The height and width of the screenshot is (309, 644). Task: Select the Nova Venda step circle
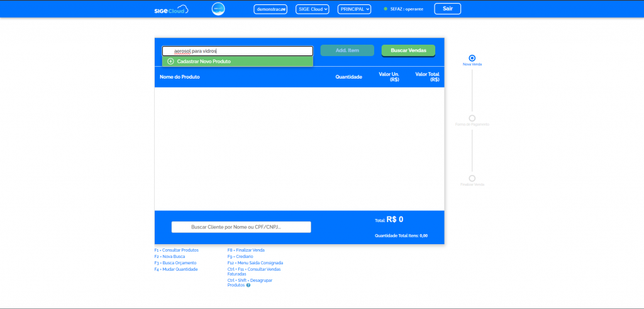pos(472,58)
